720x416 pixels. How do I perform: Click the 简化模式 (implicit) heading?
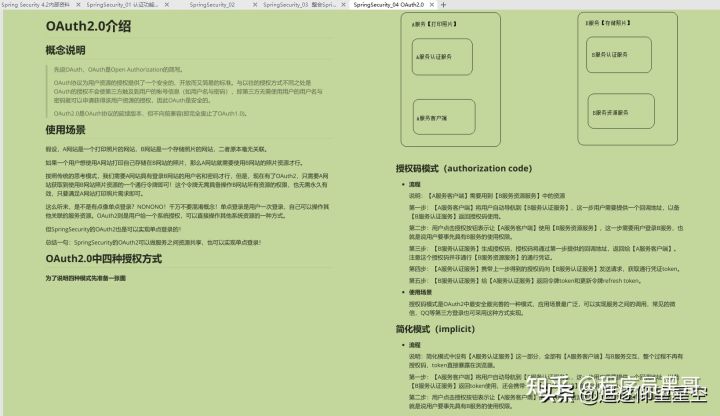click(x=435, y=329)
